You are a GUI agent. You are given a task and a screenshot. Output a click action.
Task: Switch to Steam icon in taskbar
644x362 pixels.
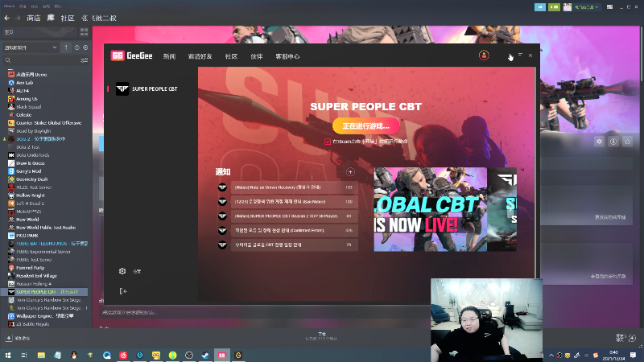pyautogui.click(x=205, y=355)
